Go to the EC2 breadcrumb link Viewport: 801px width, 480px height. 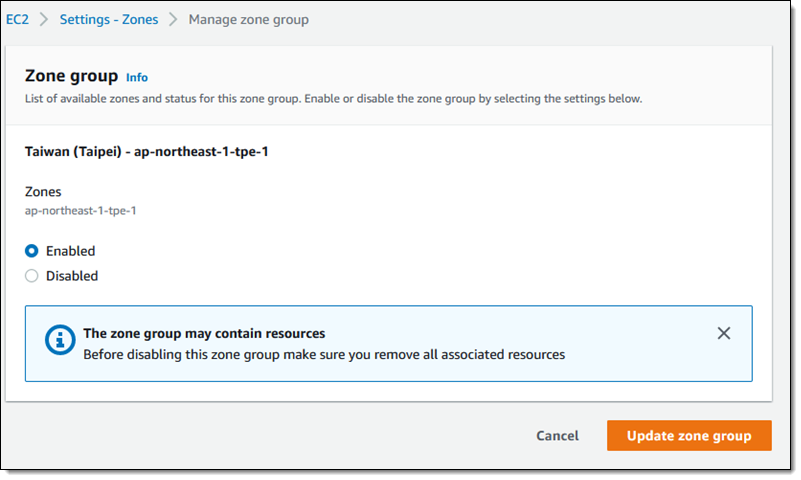(x=17, y=19)
